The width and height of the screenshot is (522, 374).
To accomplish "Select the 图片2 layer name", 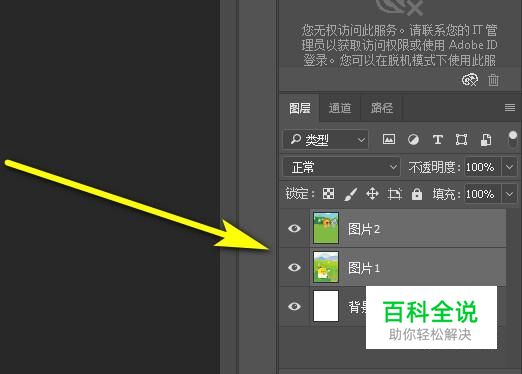I will click(x=364, y=229).
